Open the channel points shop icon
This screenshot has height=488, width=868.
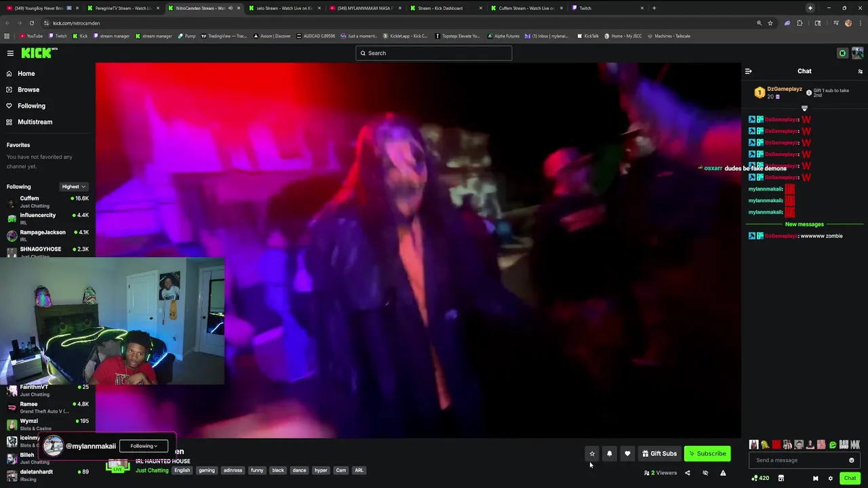coord(781,478)
